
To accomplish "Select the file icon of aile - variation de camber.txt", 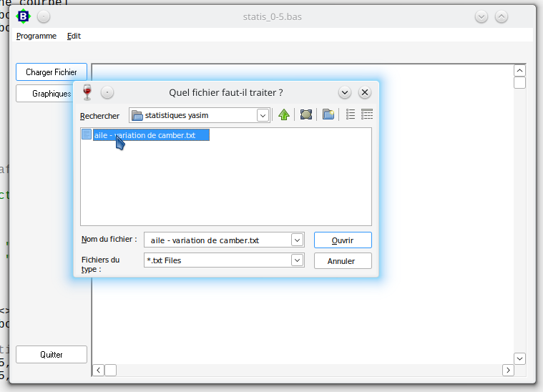I will pyautogui.click(x=87, y=134).
